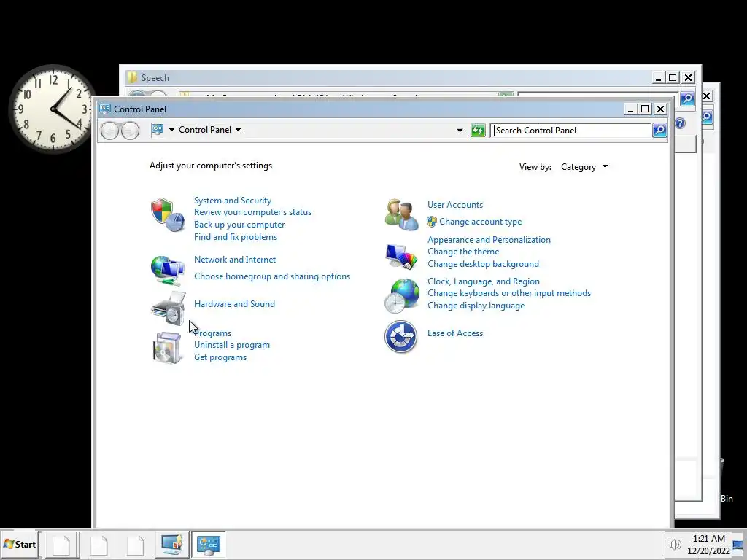
Task: Click Find and fix problems
Action: 236,237
